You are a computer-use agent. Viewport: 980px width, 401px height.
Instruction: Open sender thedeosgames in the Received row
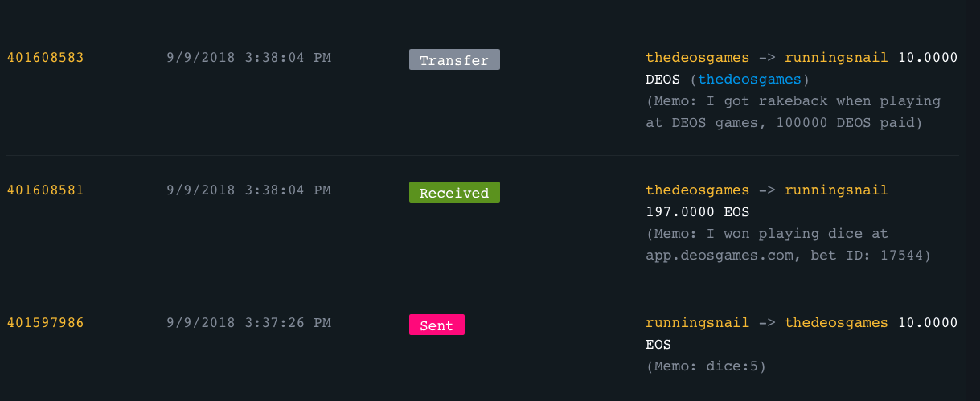click(697, 190)
